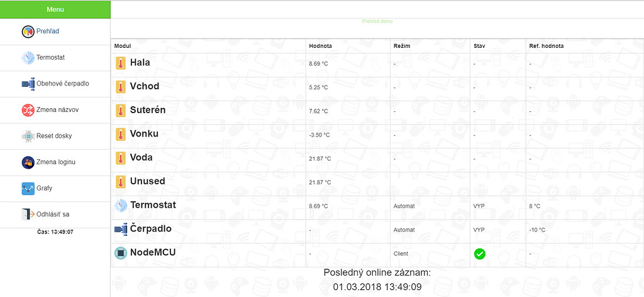This screenshot has width=644, height=297.
Task: Click the Termostat clock icon in sidebar
Action: (x=28, y=58)
